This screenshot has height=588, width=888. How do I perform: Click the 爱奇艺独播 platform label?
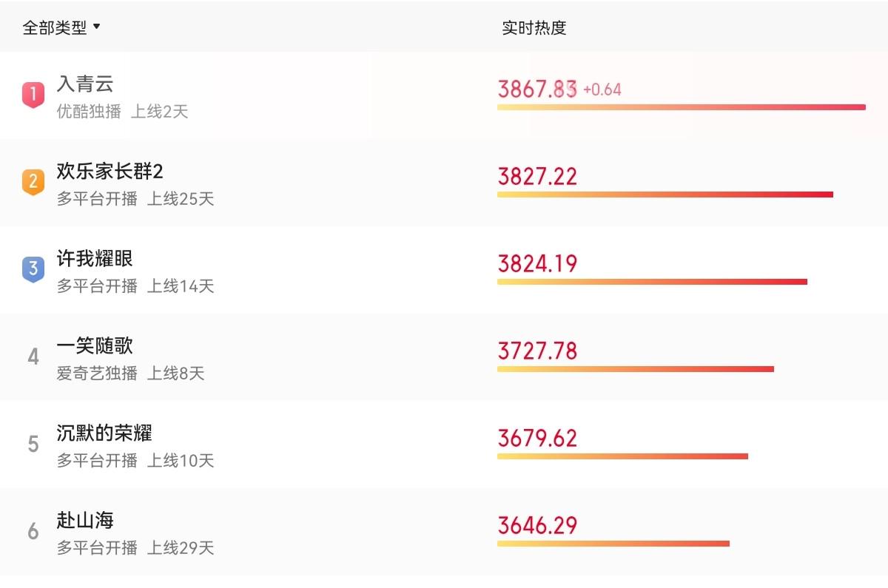pyautogui.click(x=97, y=374)
